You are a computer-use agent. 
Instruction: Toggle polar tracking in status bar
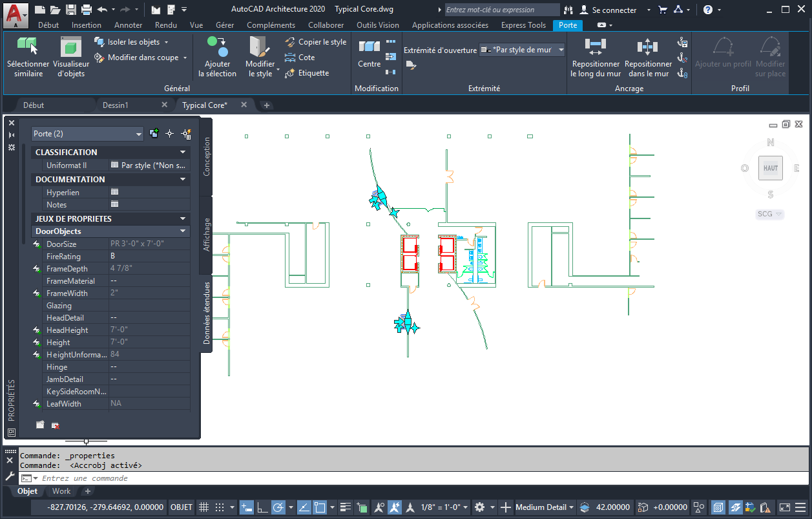278,507
